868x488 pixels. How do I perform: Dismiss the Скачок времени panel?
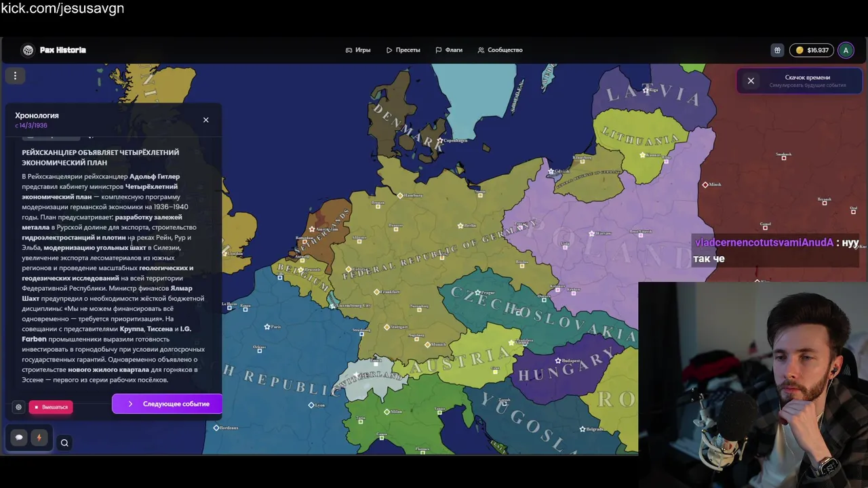[x=751, y=81]
